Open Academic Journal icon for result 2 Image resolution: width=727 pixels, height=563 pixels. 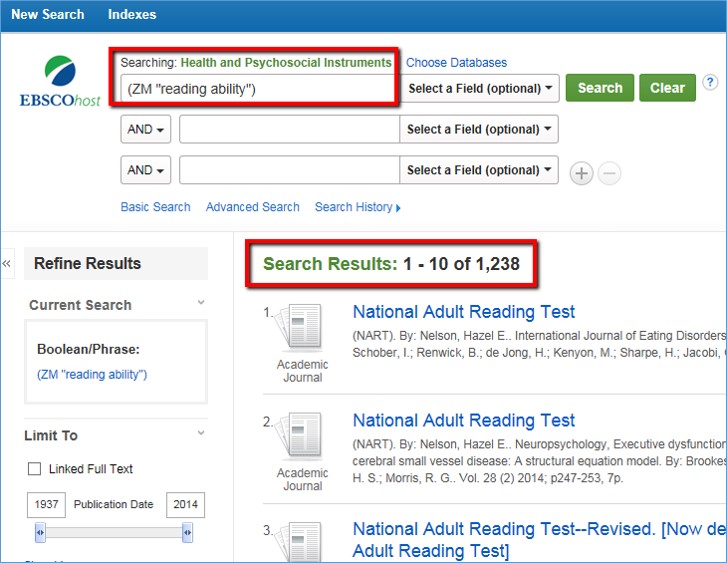[298, 434]
